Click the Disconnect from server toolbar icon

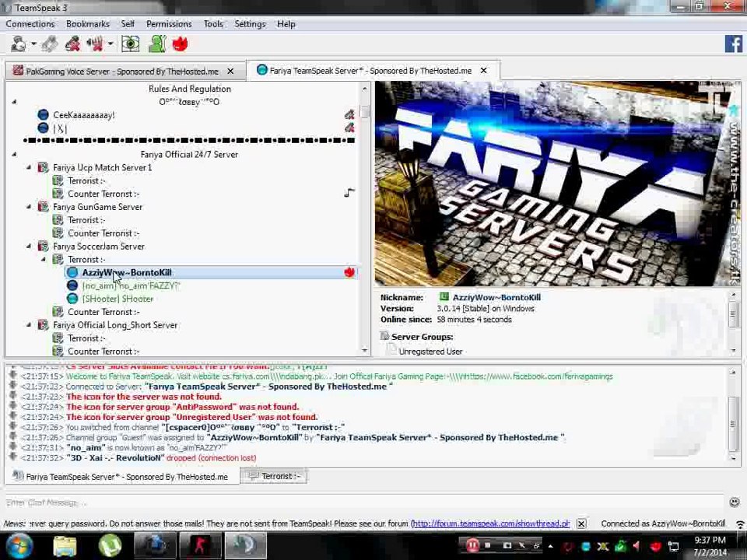coord(50,44)
